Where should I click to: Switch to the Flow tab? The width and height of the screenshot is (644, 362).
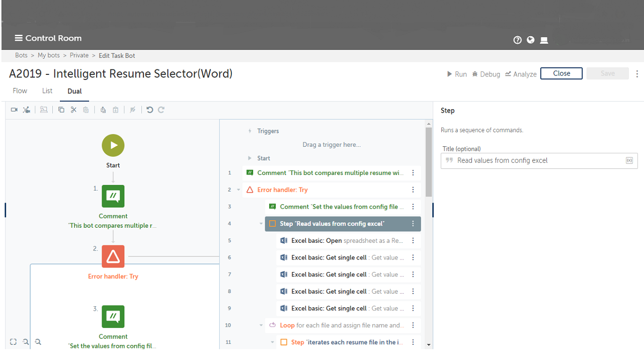20,91
